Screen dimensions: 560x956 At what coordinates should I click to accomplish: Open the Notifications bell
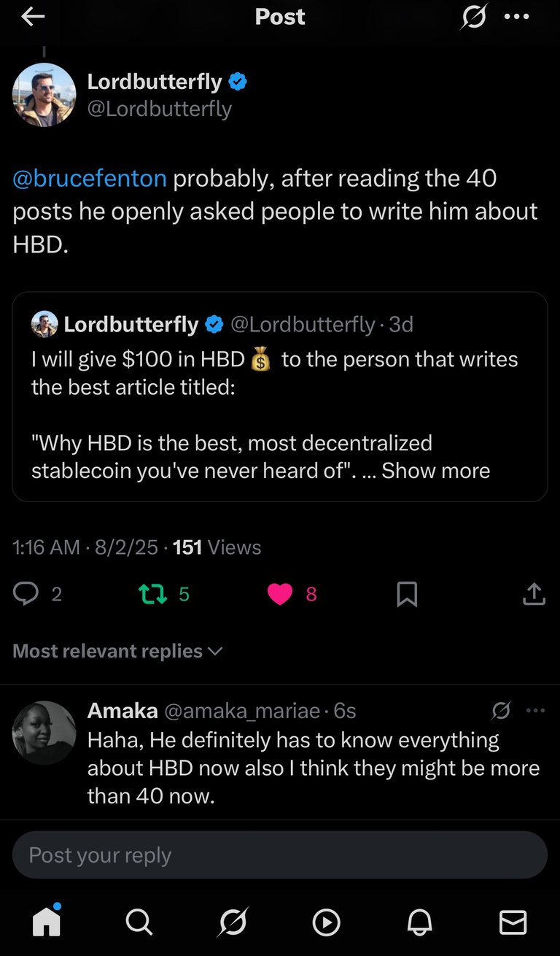click(x=419, y=922)
